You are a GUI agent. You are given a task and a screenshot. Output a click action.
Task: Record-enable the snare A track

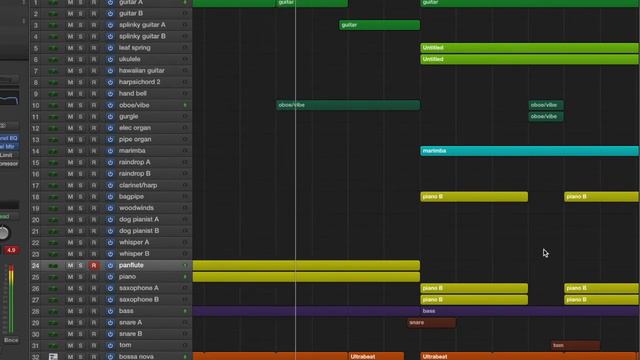(x=94, y=322)
